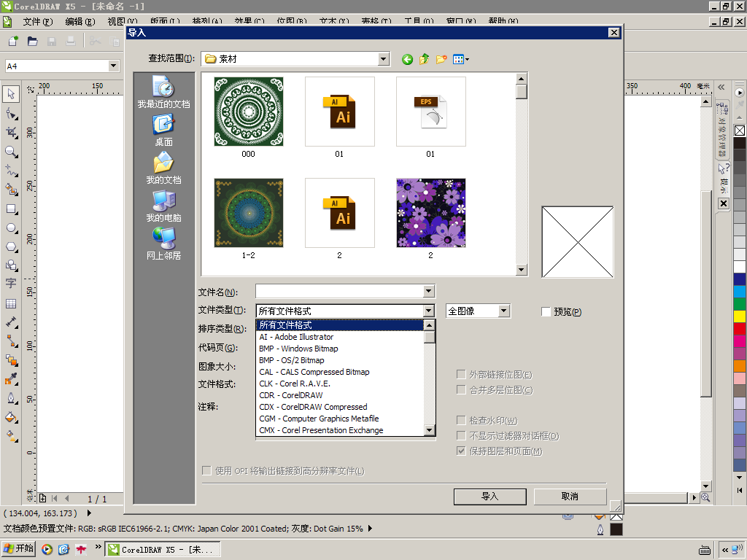
Task: Select the Ellipse tool
Action: point(11,228)
